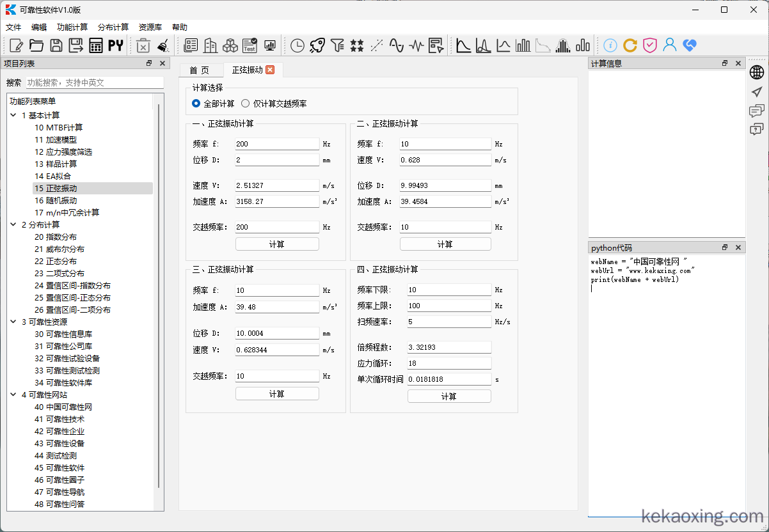The height and width of the screenshot is (532, 769).
Task: Click the funnel screening toolbar icon
Action: (x=337, y=45)
